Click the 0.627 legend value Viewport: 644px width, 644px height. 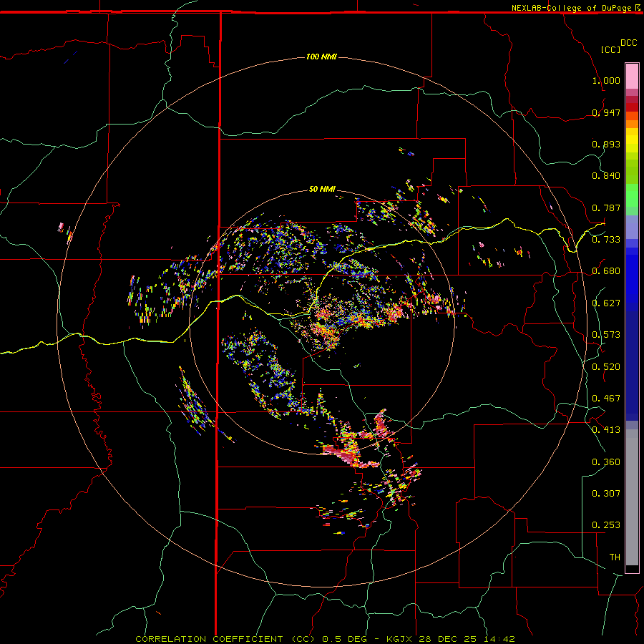[x=606, y=303]
